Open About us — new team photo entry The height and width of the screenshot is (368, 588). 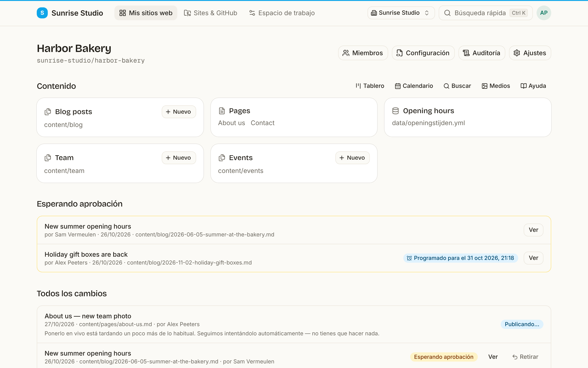pos(88,316)
